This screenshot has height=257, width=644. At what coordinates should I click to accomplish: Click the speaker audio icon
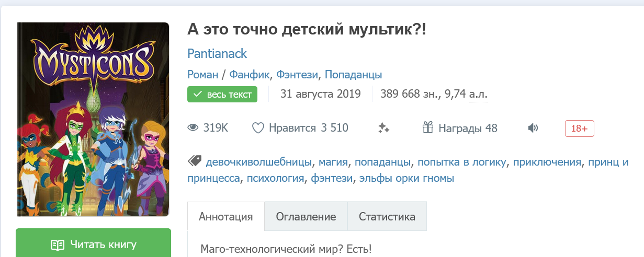(533, 128)
